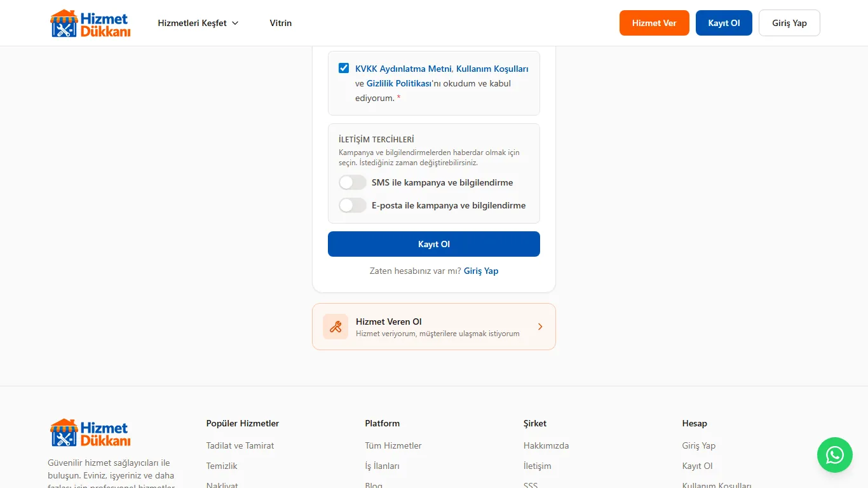Click the Hizmet Veren Ol card title

[389, 322]
